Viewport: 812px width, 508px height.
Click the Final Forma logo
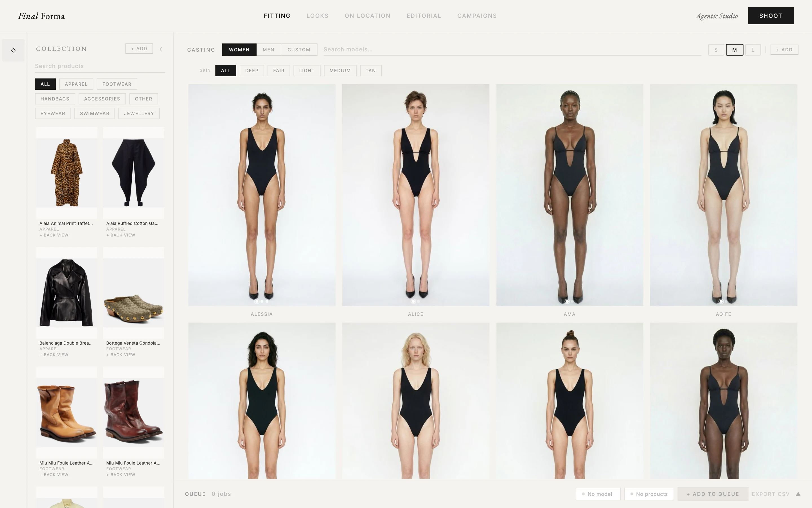[x=41, y=16]
